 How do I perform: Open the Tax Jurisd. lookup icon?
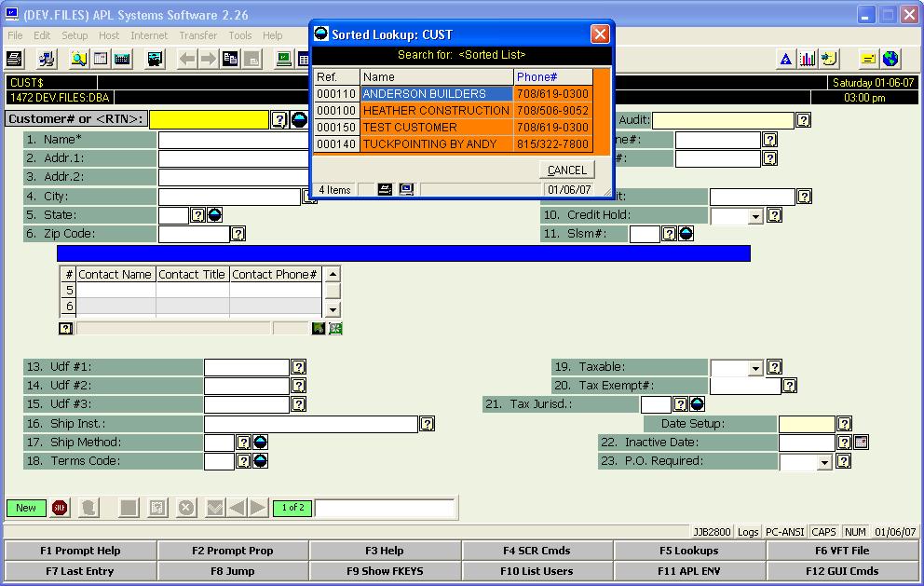click(x=697, y=404)
